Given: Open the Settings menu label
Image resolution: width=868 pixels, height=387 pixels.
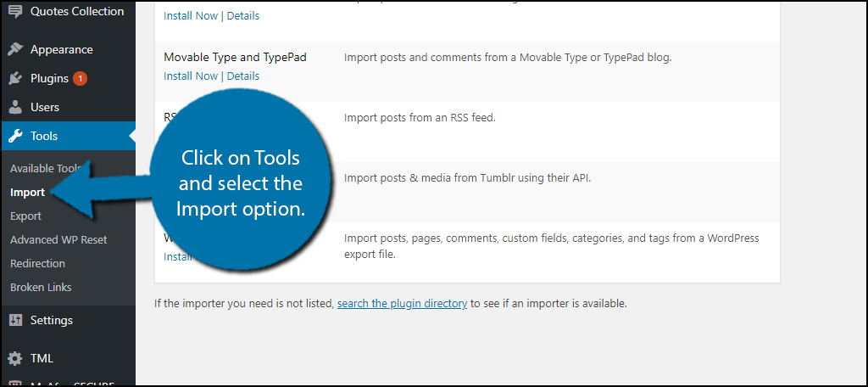Looking at the screenshot, I should (x=51, y=320).
